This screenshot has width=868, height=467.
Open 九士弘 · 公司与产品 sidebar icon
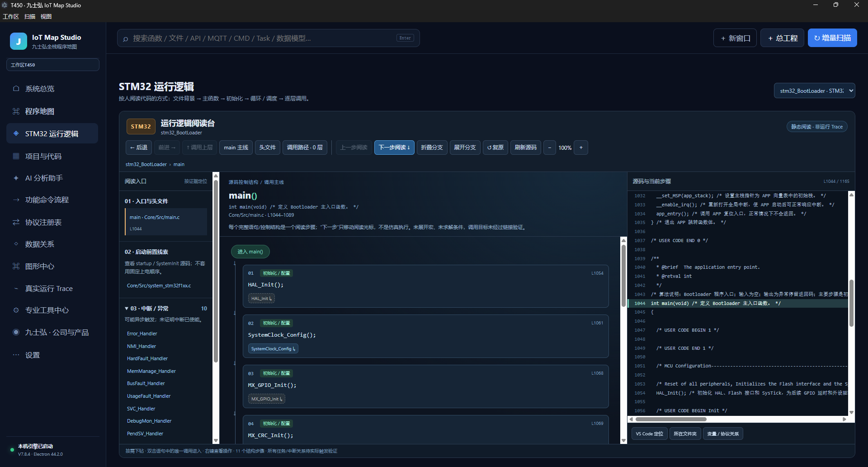[x=16, y=332]
